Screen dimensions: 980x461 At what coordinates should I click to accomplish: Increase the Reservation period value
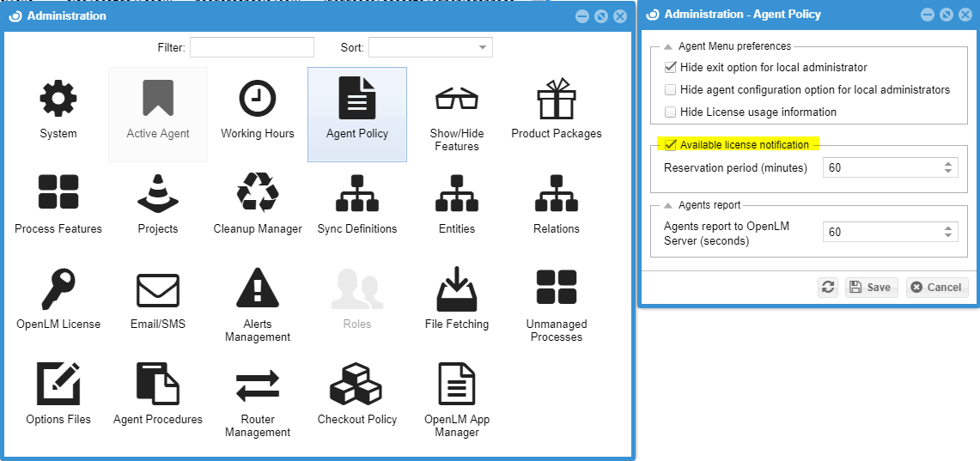click(x=948, y=164)
